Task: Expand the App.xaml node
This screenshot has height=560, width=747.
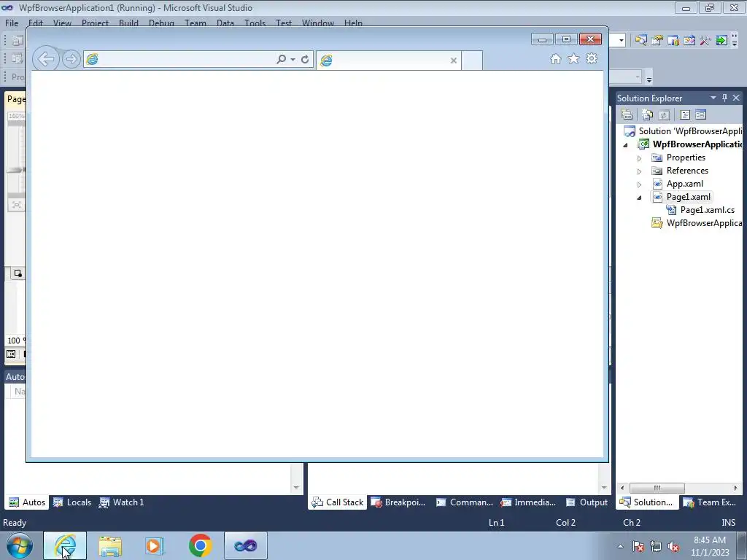Action: pyautogui.click(x=640, y=184)
